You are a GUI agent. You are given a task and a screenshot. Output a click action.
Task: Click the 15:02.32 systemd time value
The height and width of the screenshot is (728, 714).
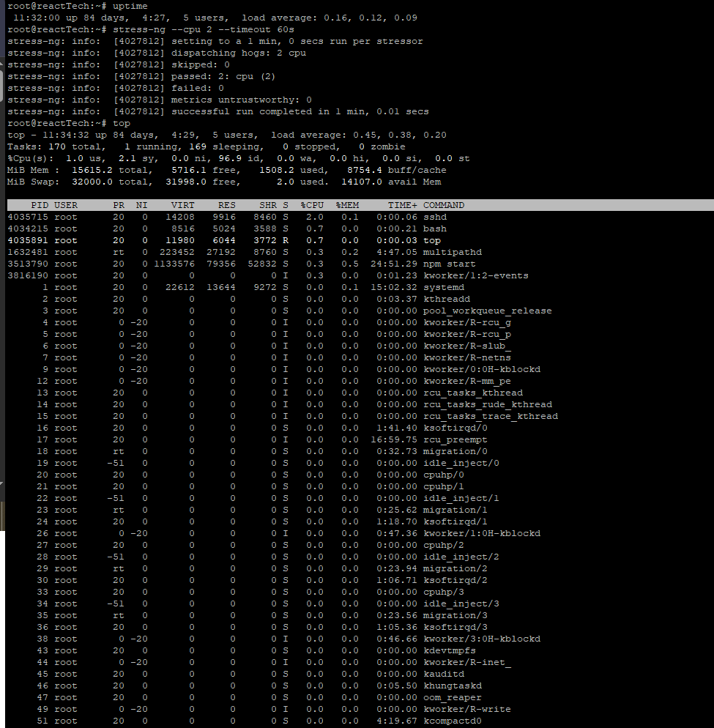click(394, 287)
